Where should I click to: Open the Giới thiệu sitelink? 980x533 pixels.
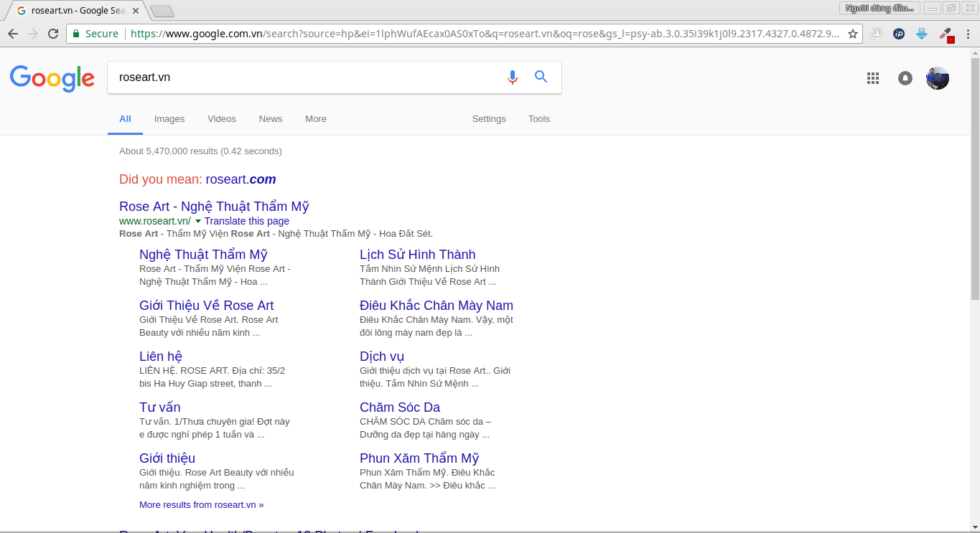[x=167, y=458]
